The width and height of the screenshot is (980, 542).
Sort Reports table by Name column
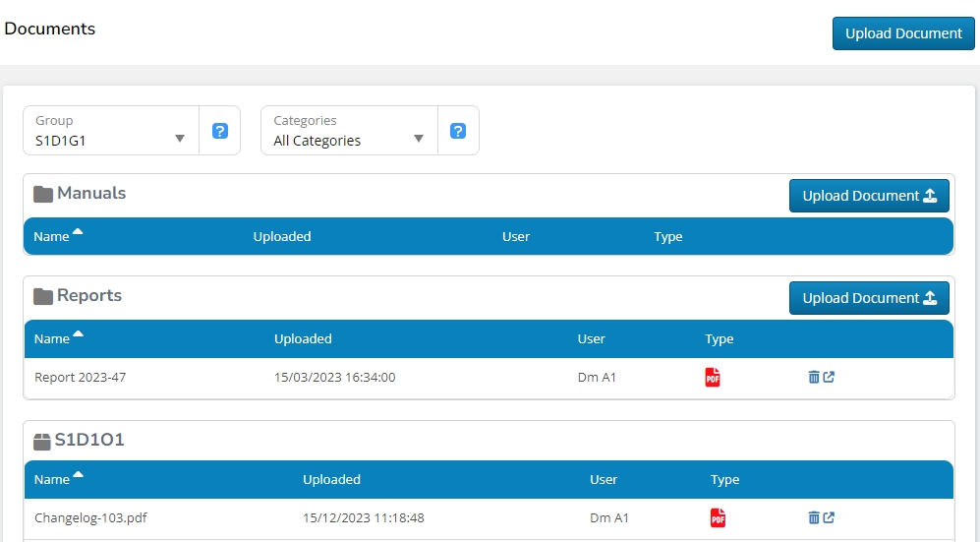click(53, 338)
